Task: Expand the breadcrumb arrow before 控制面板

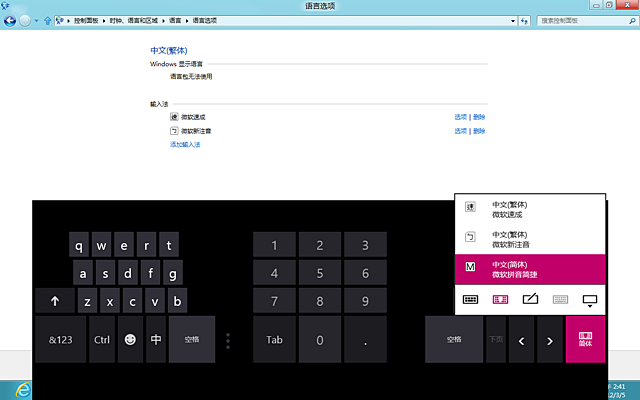Action: [69, 21]
